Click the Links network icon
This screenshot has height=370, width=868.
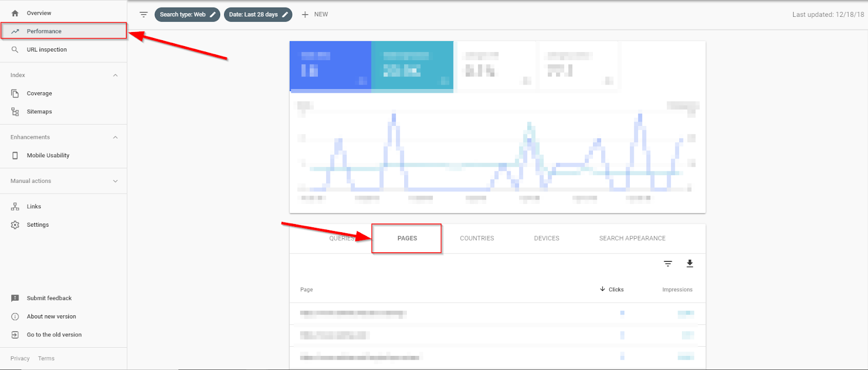click(x=15, y=207)
